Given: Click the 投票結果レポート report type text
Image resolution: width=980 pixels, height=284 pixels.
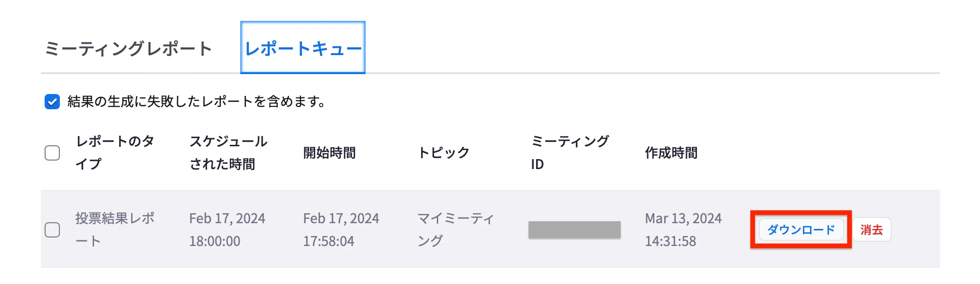Looking at the screenshot, I should tap(115, 230).
